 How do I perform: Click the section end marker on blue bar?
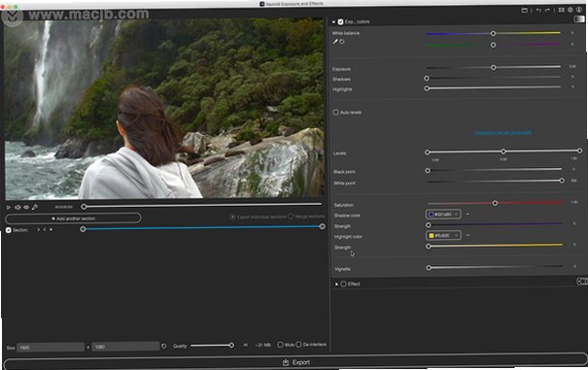pos(322,227)
